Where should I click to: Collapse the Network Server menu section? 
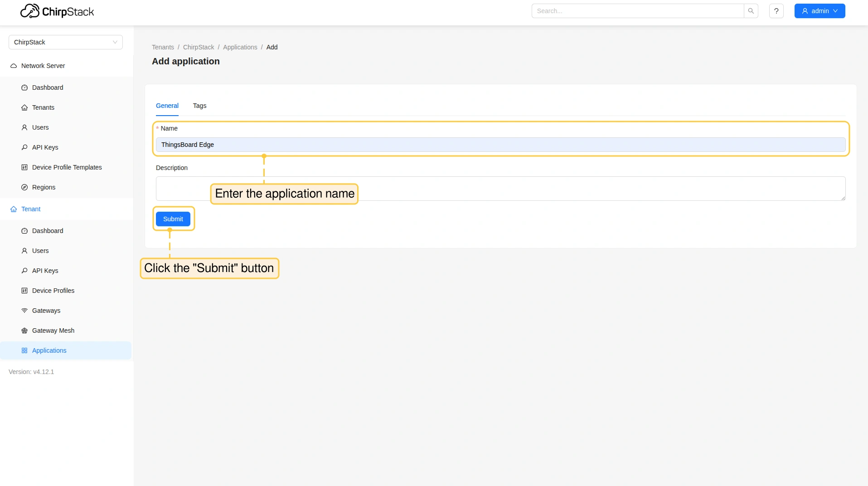pos(43,66)
